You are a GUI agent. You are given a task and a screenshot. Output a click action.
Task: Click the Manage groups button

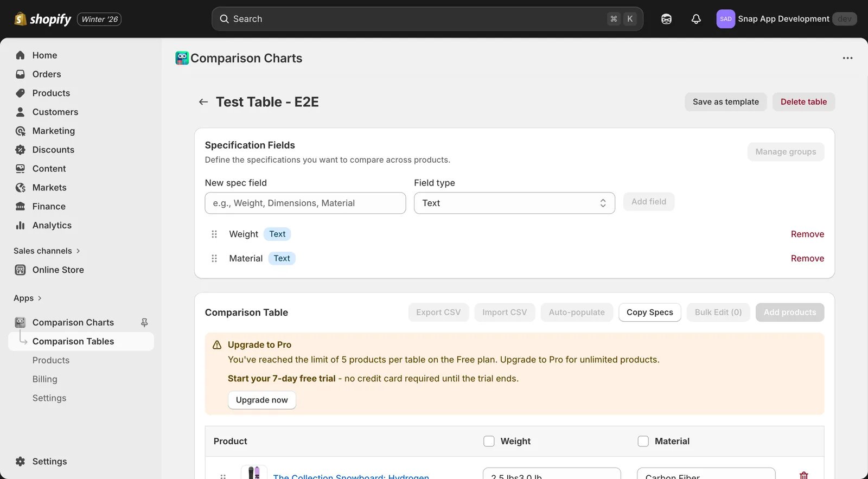click(x=786, y=152)
